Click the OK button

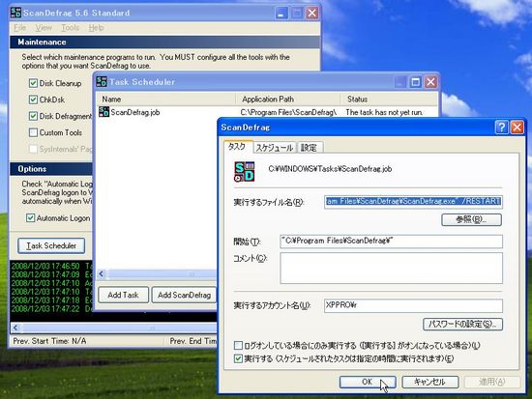click(x=368, y=382)
